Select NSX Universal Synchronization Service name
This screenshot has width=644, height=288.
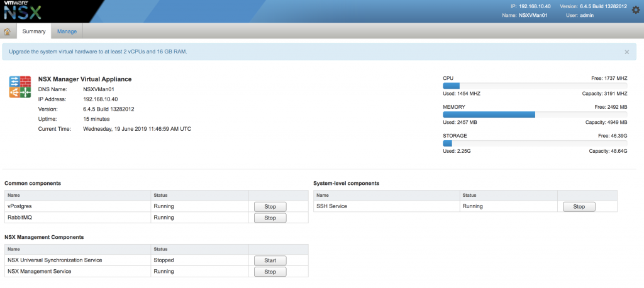pos(55,260)
